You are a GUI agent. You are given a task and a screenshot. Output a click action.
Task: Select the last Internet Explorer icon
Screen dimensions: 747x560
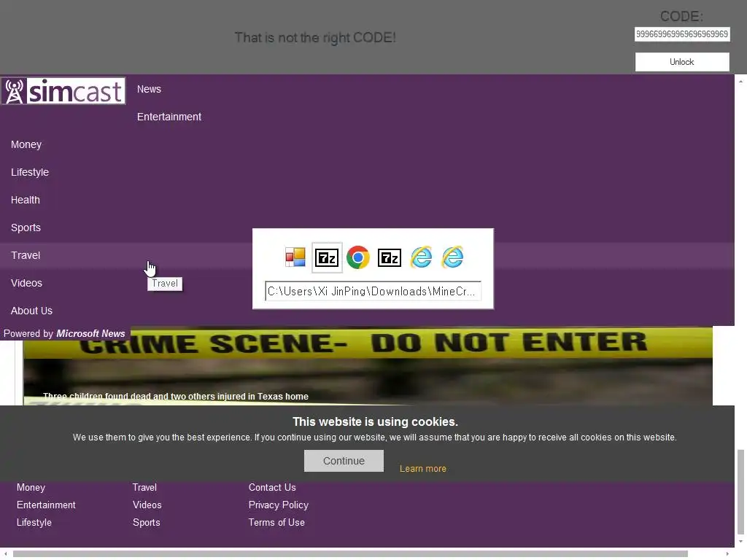(x=452, y=257)
